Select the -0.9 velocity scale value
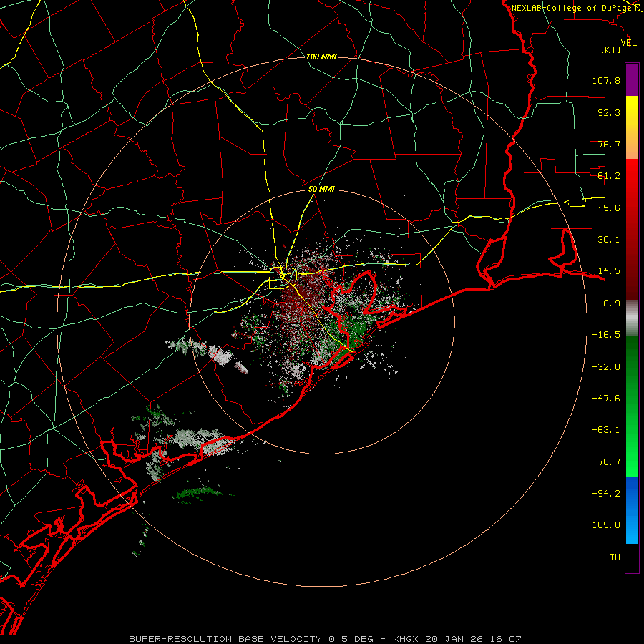Image resolution: width=644 pixels, height=644 pixels. pos(609,303)
